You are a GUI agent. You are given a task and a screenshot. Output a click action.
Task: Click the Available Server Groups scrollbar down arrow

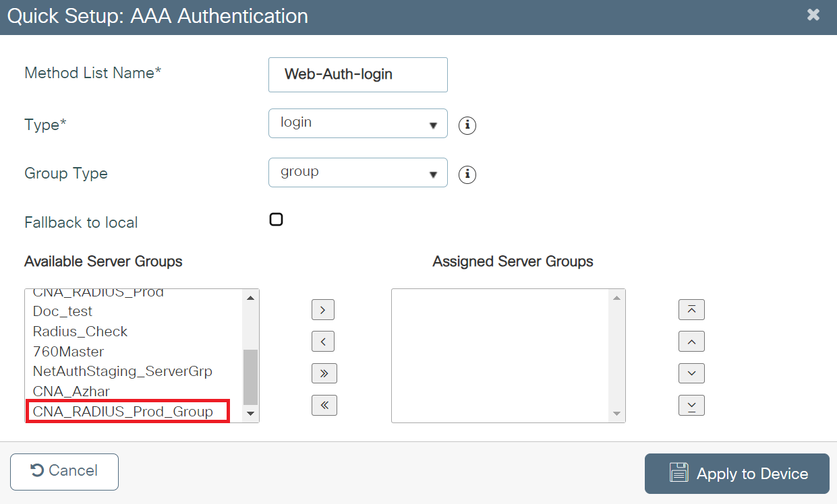click(x=250, y=414)
